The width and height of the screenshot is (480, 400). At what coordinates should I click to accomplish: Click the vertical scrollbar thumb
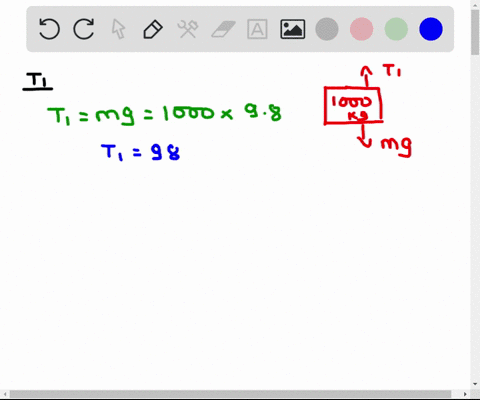(x=475, y=33)
